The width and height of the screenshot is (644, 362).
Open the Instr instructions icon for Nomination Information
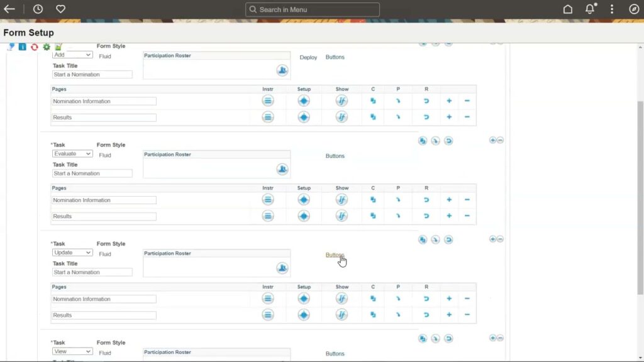(268, 101)
